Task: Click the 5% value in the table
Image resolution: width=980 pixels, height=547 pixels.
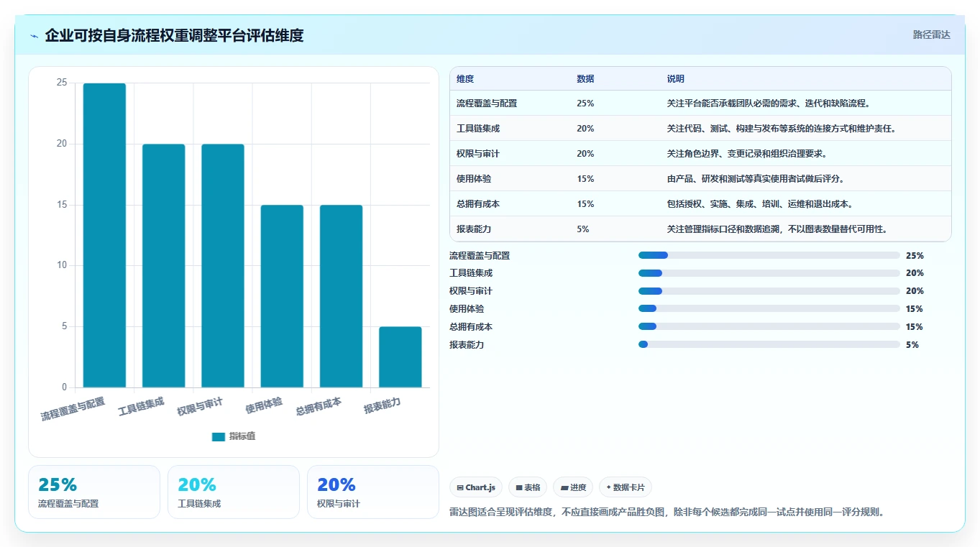Action: [583, 229]
